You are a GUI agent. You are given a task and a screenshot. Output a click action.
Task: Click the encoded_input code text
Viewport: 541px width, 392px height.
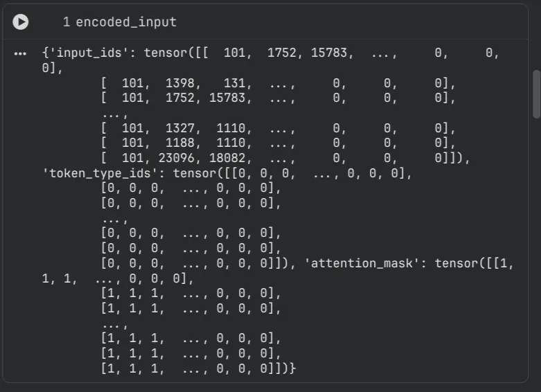(x=126, y=22)
